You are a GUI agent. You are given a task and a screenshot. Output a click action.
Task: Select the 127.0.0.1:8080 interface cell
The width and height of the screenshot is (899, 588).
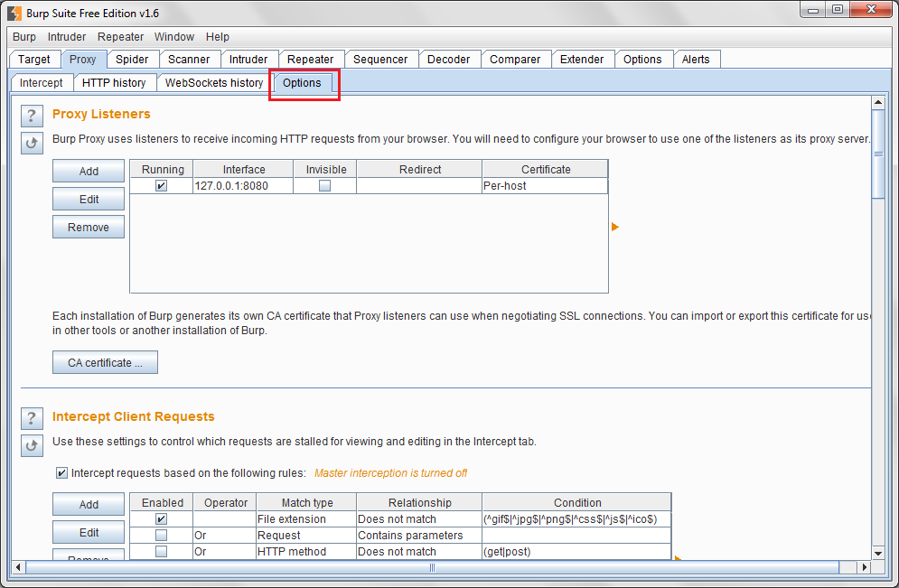point(243,186)
